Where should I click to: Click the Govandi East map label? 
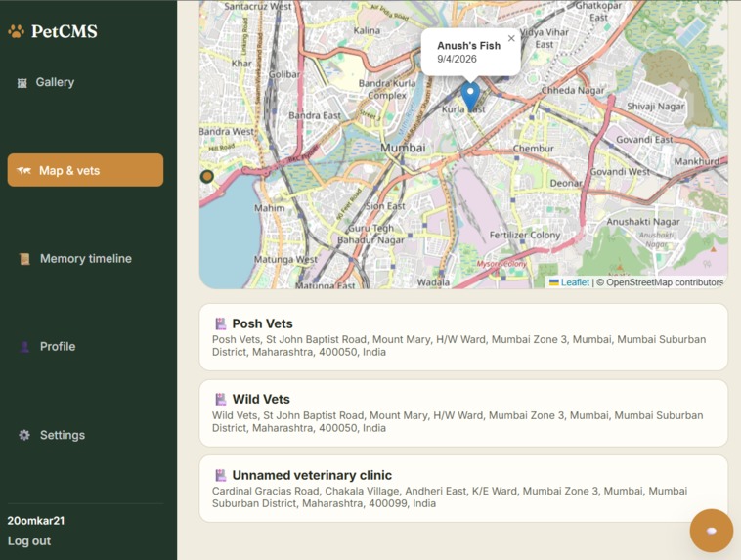[644, 140]
